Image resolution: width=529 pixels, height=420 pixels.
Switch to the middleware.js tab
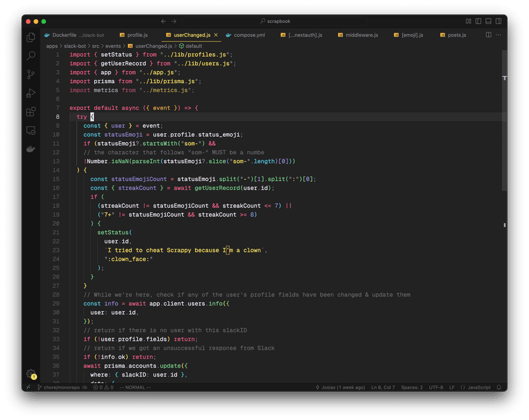362,35
